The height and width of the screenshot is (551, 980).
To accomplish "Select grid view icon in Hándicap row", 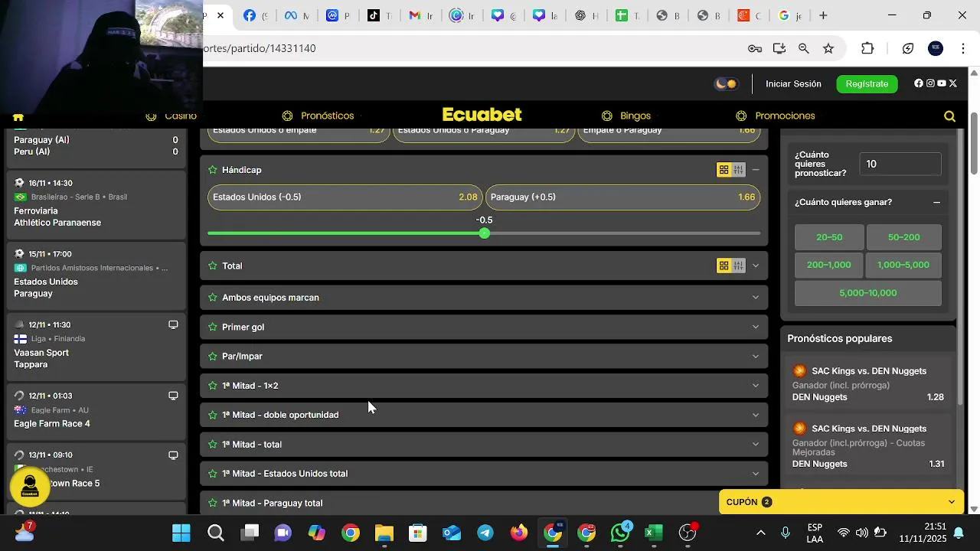I will (724, 170).
